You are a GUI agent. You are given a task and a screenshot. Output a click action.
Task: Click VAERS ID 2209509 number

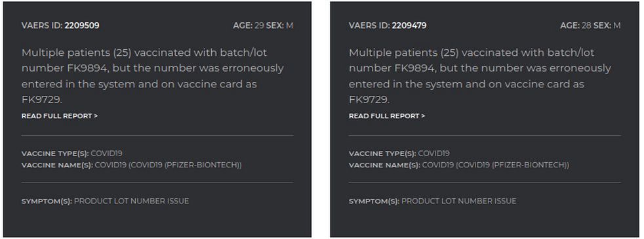click(82, 26)
